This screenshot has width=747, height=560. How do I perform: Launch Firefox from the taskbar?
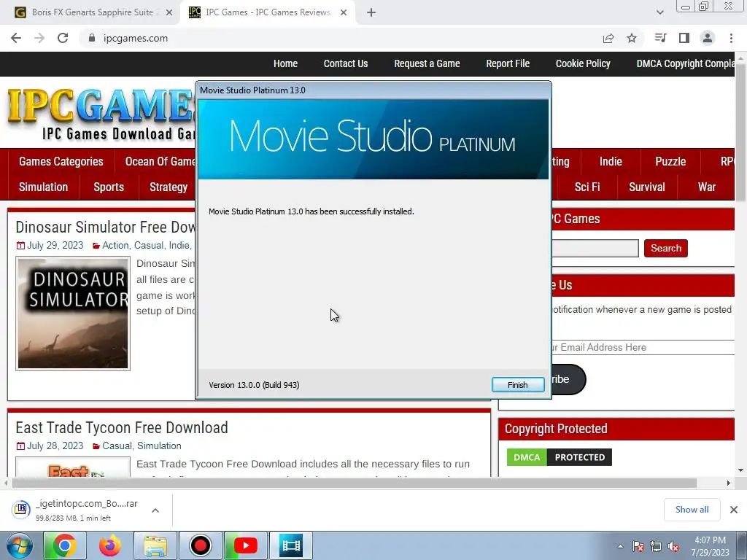pos(110,545)
